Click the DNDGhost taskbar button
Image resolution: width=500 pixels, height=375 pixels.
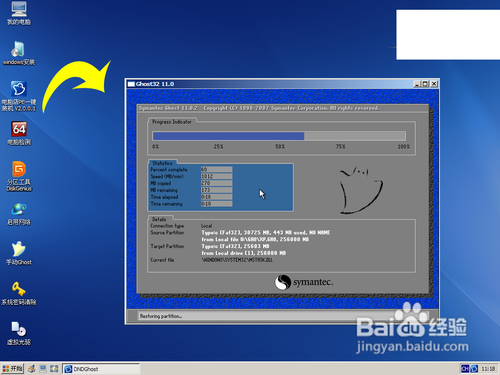[101, 369]
